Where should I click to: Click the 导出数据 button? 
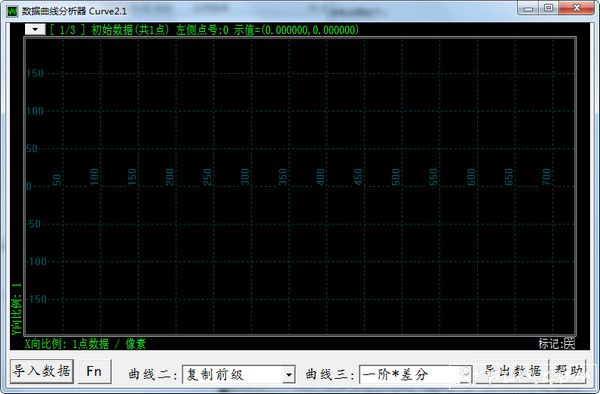tap(512, 371)
